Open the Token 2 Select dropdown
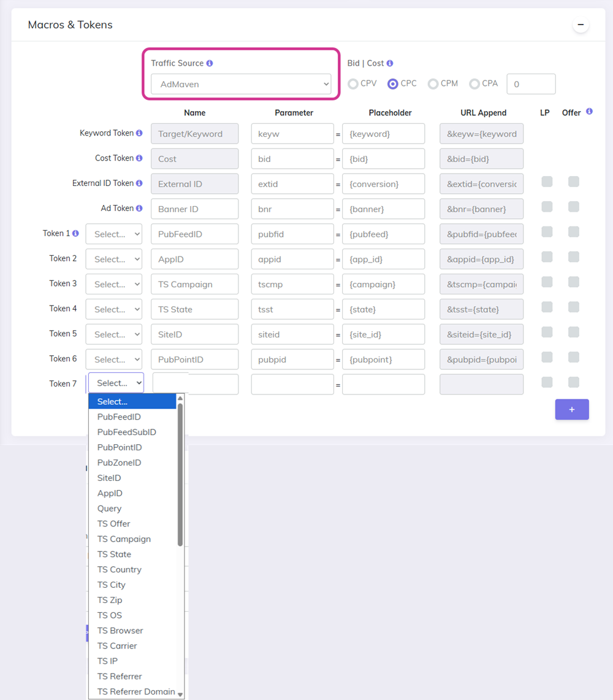The width and height of the screenshot is (613, 700). 114,259
